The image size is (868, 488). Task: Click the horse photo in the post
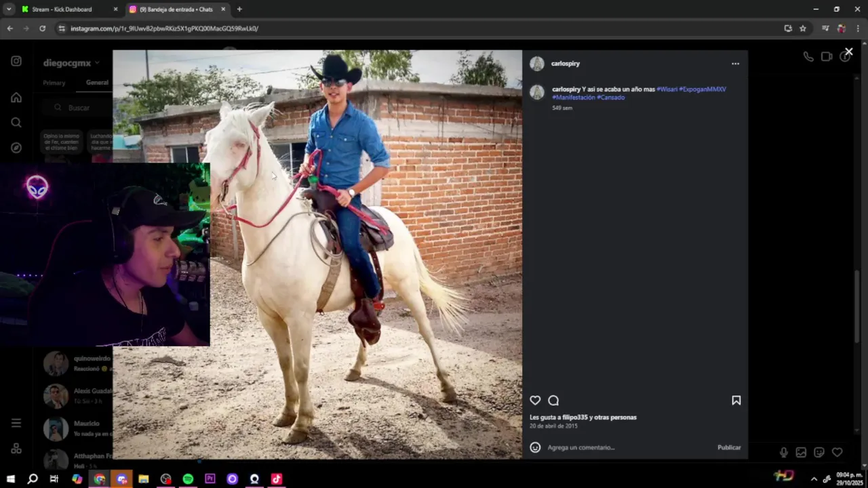click(x=317, y=254)
